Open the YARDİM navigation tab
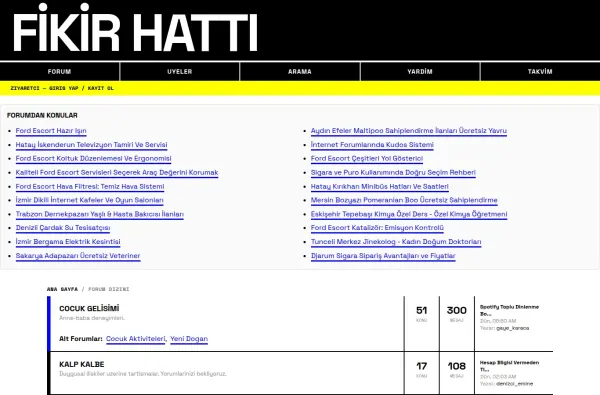Screen dimensions: 600x395 [x=420, y=72]
